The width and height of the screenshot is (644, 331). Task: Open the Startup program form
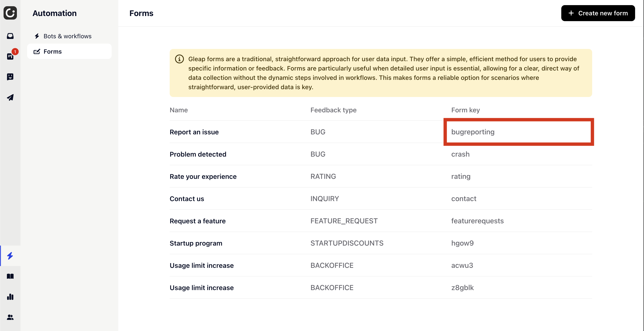tap(196, 243)
